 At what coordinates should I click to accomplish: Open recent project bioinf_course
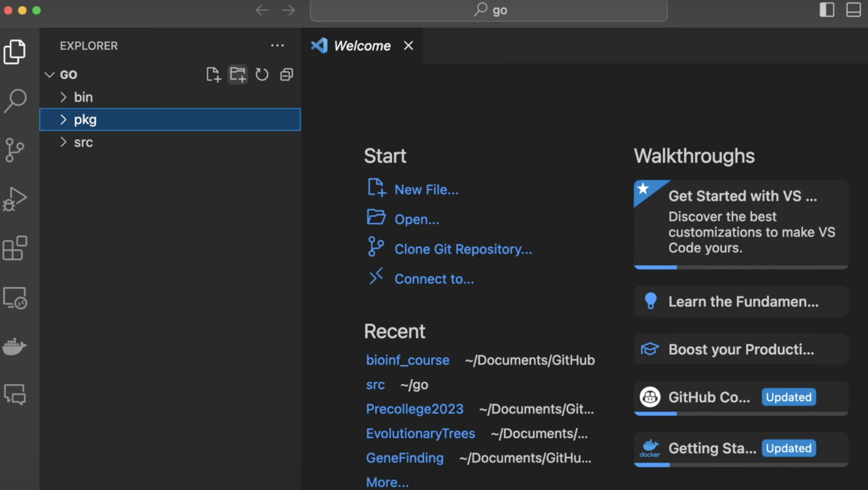point(407,360)
